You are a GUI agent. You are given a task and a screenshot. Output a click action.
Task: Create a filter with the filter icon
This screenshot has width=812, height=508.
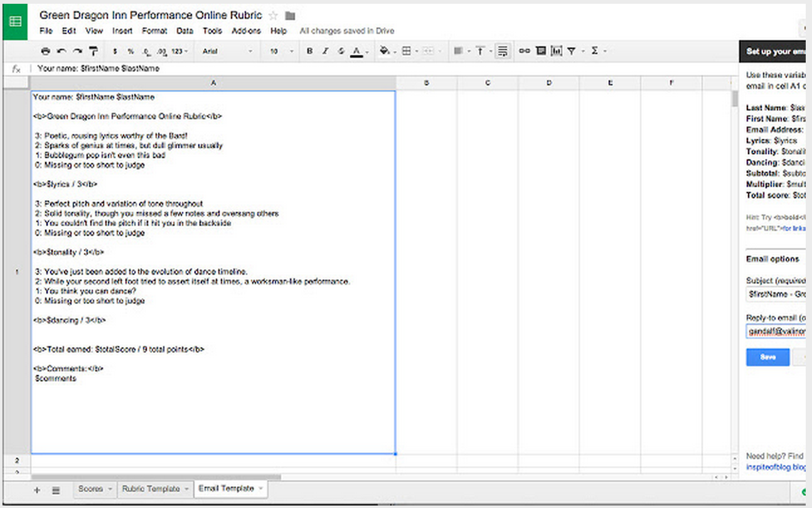pyautogui.click(x=572, y=51)
